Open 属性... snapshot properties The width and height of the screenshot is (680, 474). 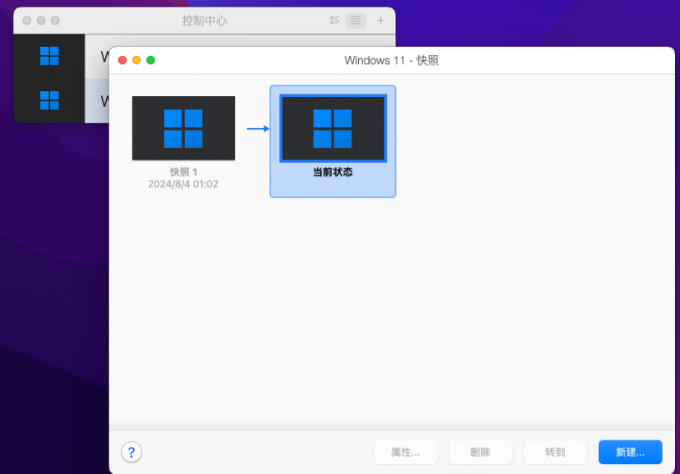point(405,452)
